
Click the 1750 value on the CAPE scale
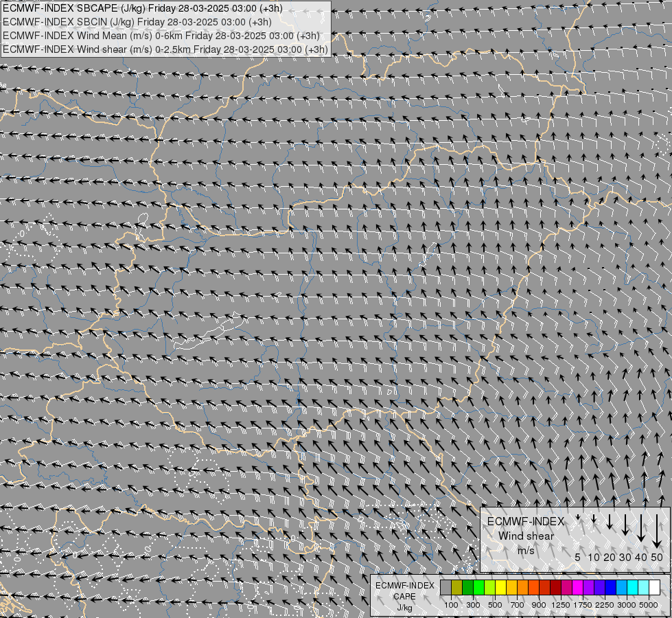point(583,605)
